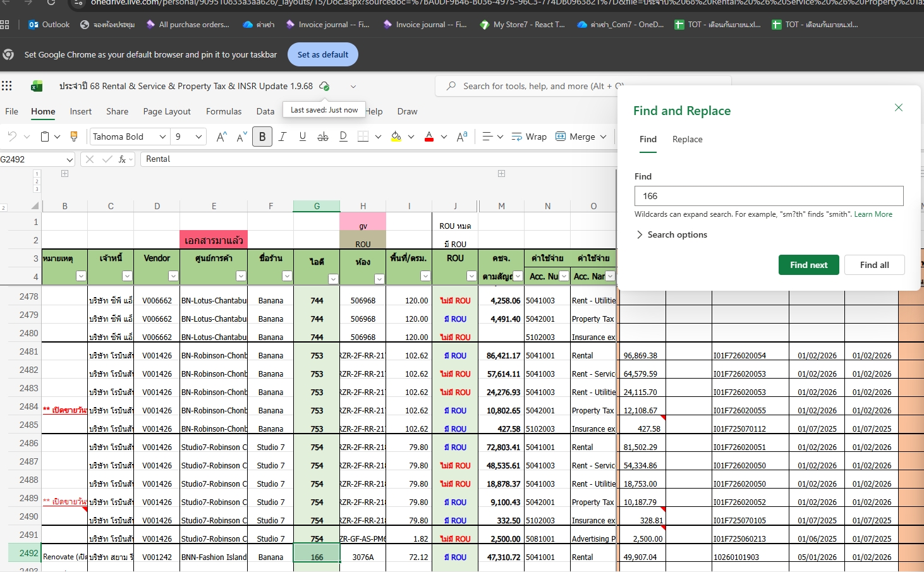Apply the yellow fill color
Viewport: 924px width, 572px height.
[396, 137]
